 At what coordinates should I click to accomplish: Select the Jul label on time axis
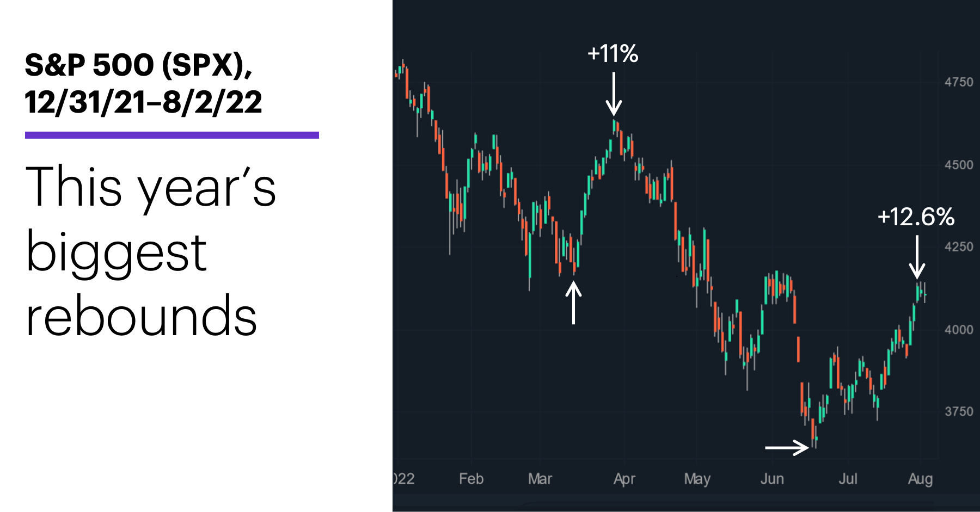click(x=848, y=479)
